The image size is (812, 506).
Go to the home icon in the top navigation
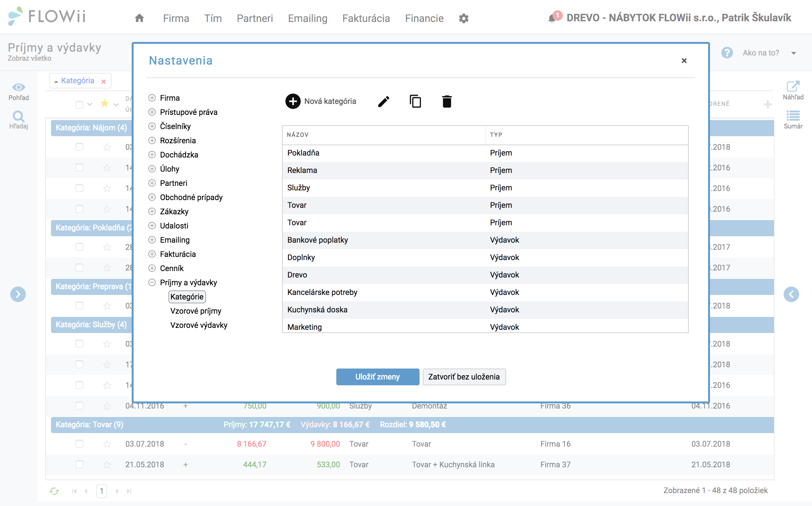tap(139, 18)
